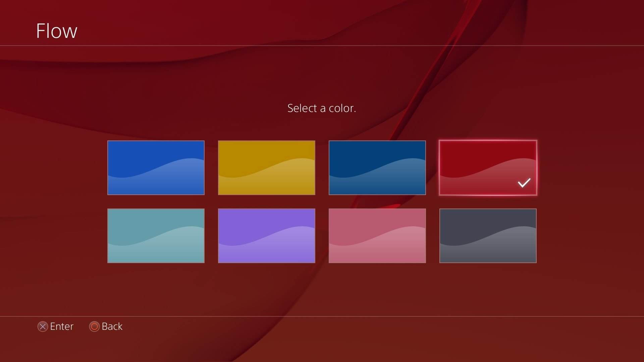Click the checkmark icon on the red swatch
Viewport: 644px width, 362px height.
click(524, 183)
